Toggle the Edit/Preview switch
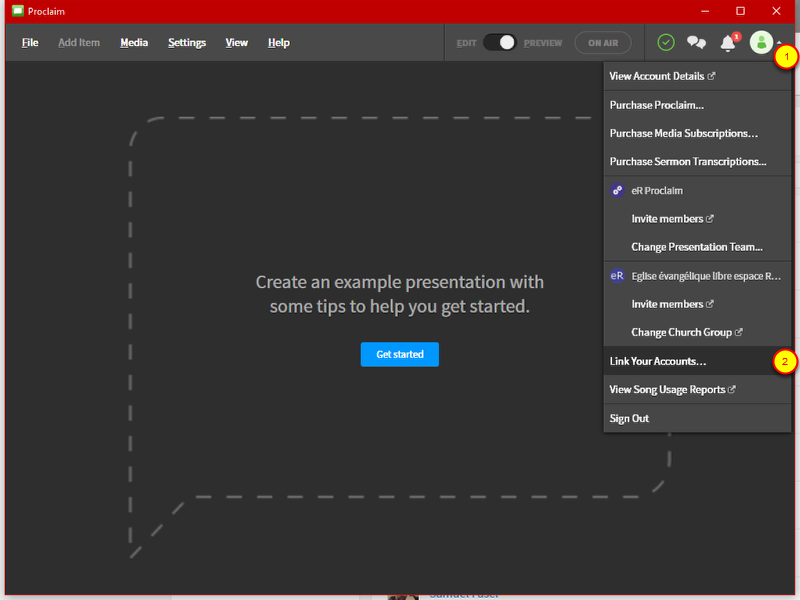The height and width of the screenshot is (600, 800). tap(499, 43)
